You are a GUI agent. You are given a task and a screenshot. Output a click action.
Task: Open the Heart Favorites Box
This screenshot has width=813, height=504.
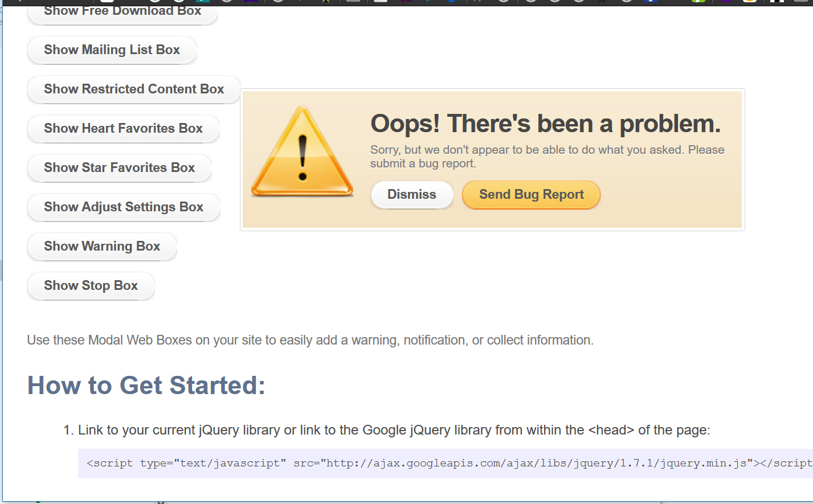123,129
